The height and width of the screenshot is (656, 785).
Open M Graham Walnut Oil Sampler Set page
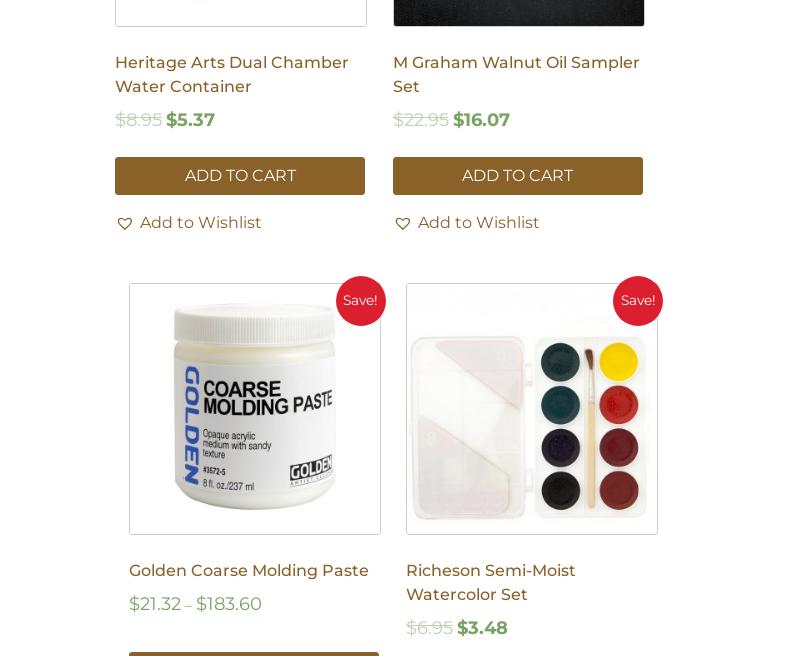coord(516,75)
